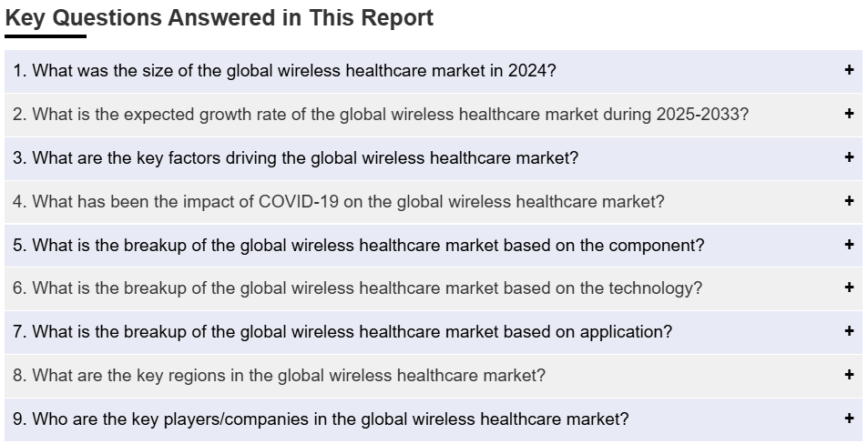
Task: Expand question 1 using its plus icon
Action: pos(849,70)
